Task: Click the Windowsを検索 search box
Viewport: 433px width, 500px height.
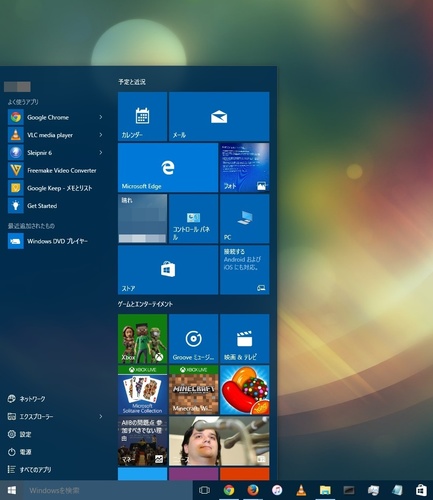Action: [x=108, y=490]
